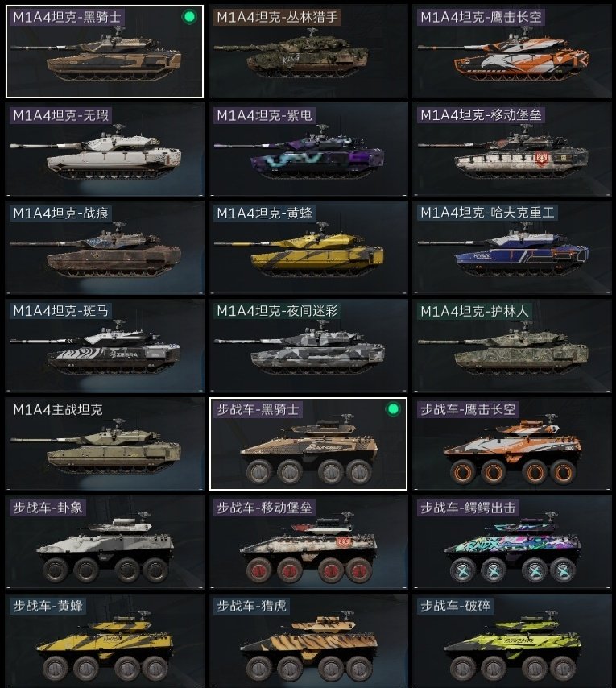Click green equipped indicator on M1A4坦克-黑骑士

pyautogui.click(x=189, y=17)
